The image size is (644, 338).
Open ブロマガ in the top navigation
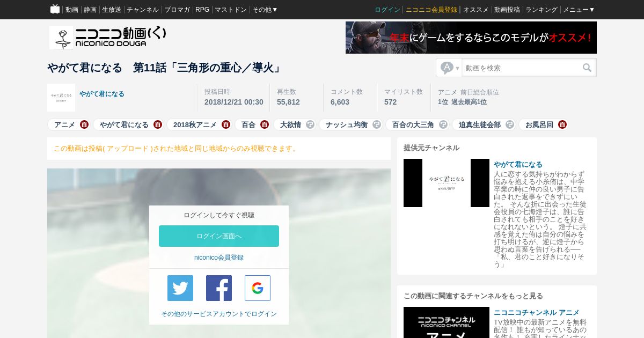tap(177, 10)
